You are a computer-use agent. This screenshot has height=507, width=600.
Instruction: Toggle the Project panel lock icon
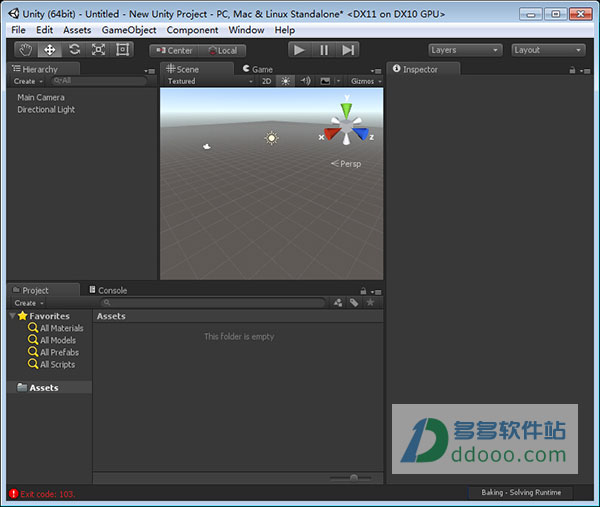363,291
